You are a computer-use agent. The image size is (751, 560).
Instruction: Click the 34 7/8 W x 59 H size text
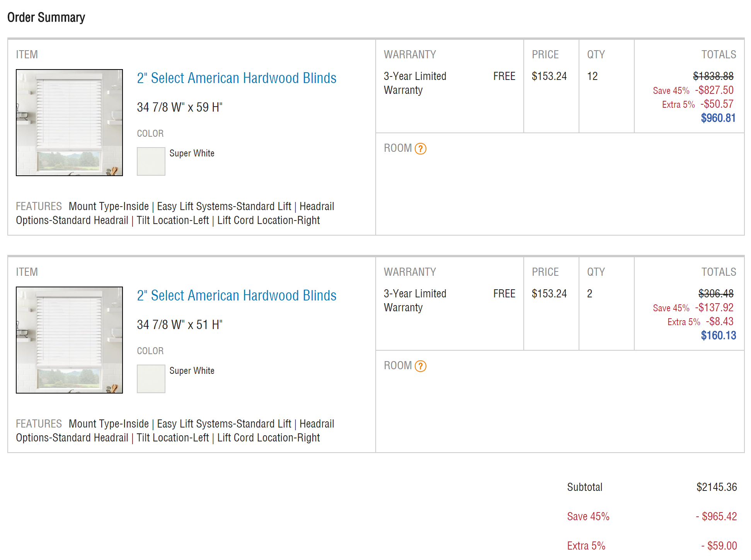[180, 107]
